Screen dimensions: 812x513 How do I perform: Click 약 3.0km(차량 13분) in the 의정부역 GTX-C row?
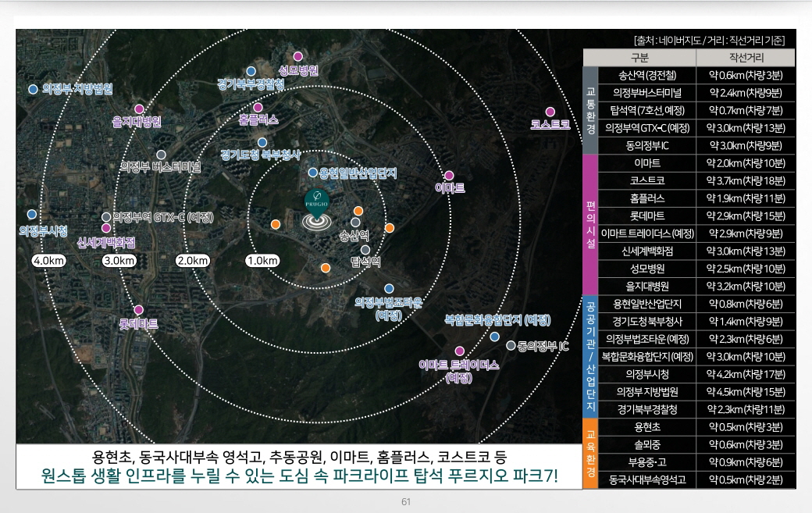[x=746, y=128]
